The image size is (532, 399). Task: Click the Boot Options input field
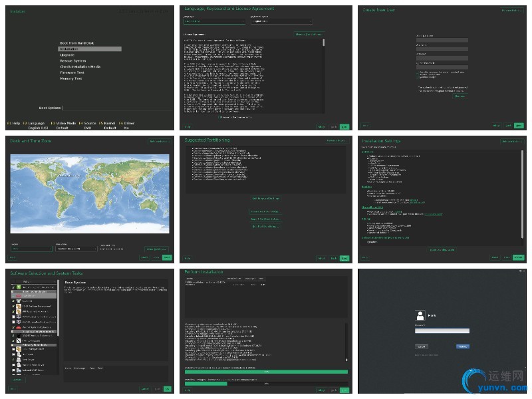[x=118, y=108]
